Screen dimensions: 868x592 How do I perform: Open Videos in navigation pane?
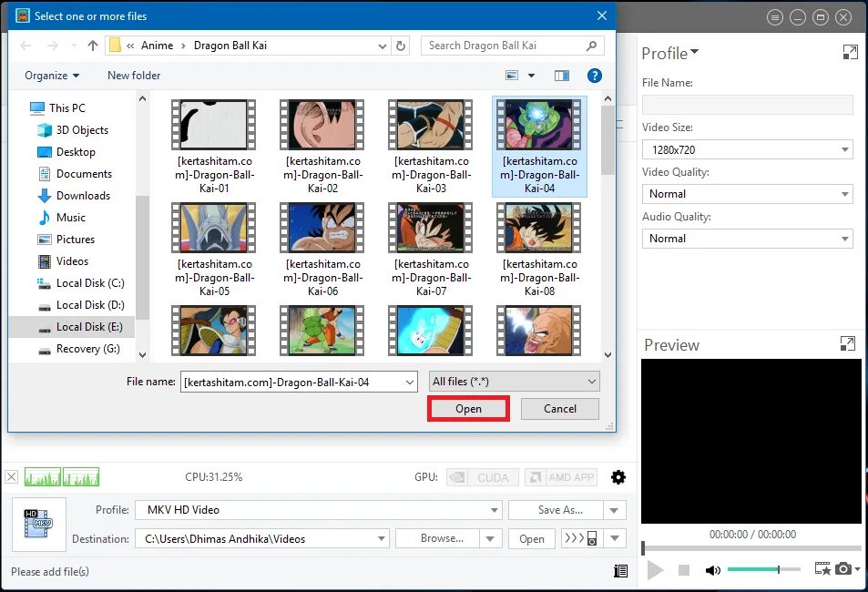coord(62,260)
